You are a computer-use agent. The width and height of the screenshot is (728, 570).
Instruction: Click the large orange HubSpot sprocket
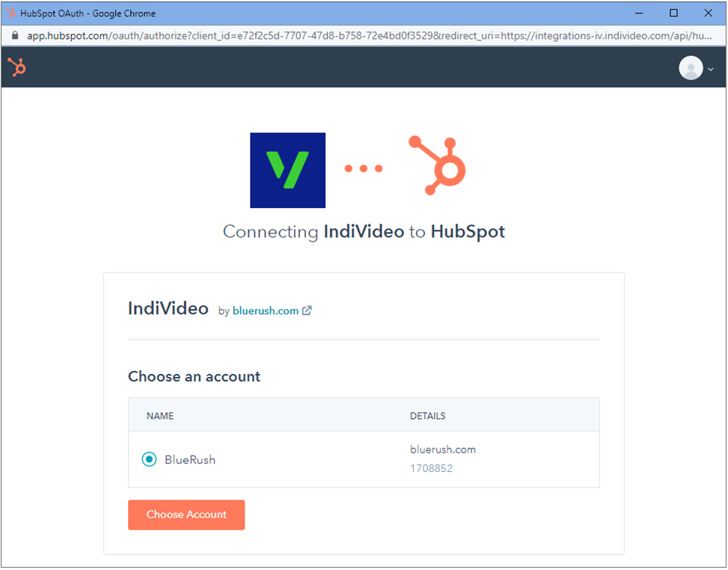point(438,165)
